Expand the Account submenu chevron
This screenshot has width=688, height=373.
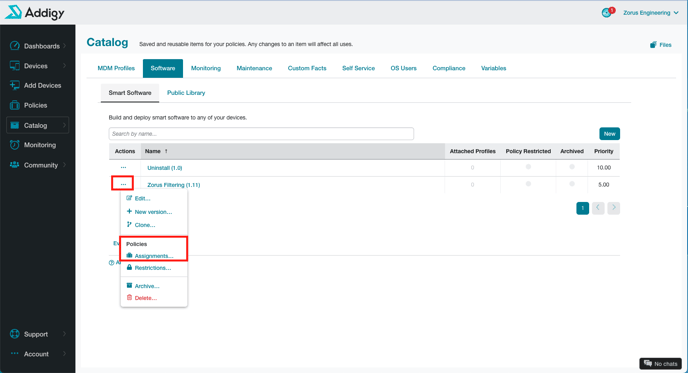point(64,354)
